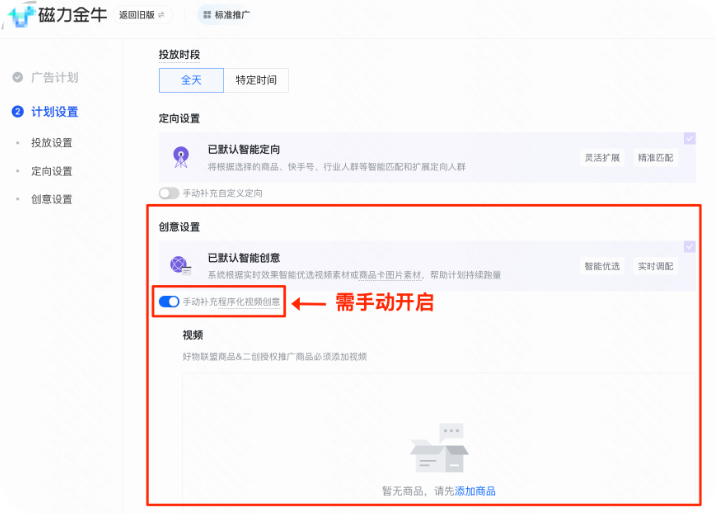This screenshot has width=716, height=514.
Task: Click the 已默认智能定向 title text
Action: [x=244, y=149]
